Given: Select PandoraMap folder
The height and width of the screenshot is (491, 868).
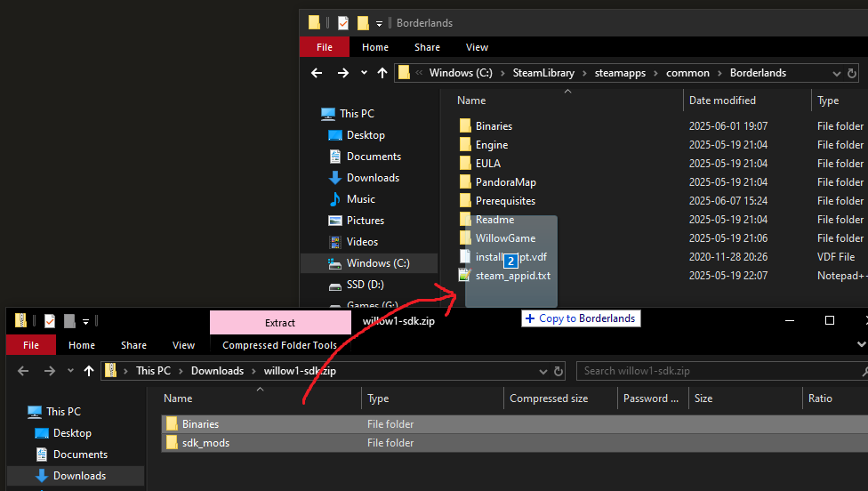Looking at the screenshot, I should [x=505, y=182].
